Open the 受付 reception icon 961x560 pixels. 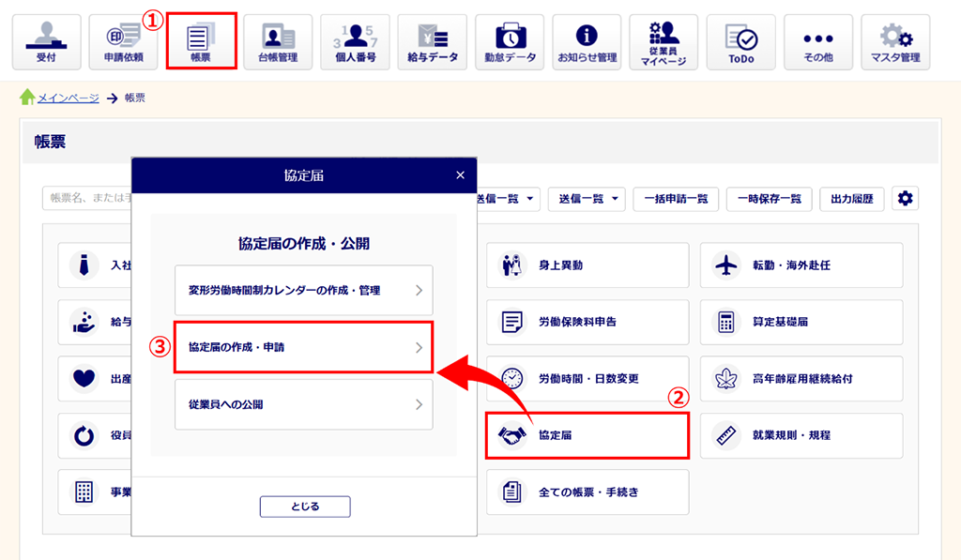click(x=46, y=42)
